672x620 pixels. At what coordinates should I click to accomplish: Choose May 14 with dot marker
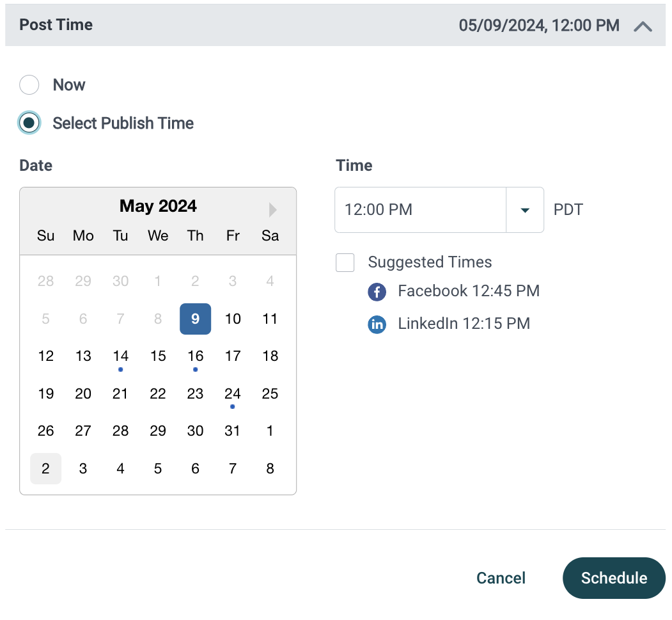tap(120, 356)
